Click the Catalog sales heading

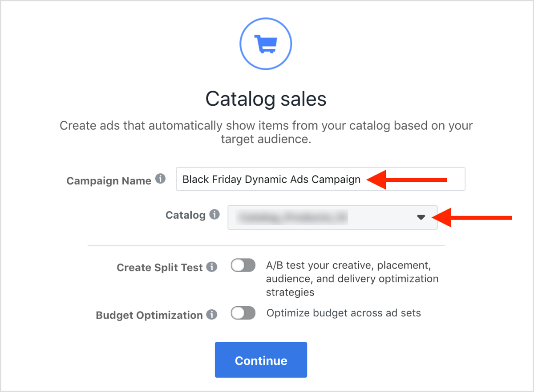(x=266, y=99)
